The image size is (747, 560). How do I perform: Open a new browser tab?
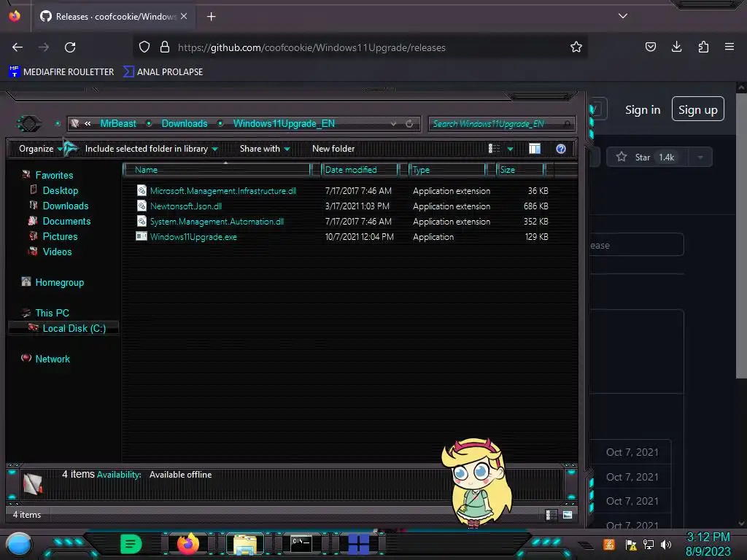(211, 17)
